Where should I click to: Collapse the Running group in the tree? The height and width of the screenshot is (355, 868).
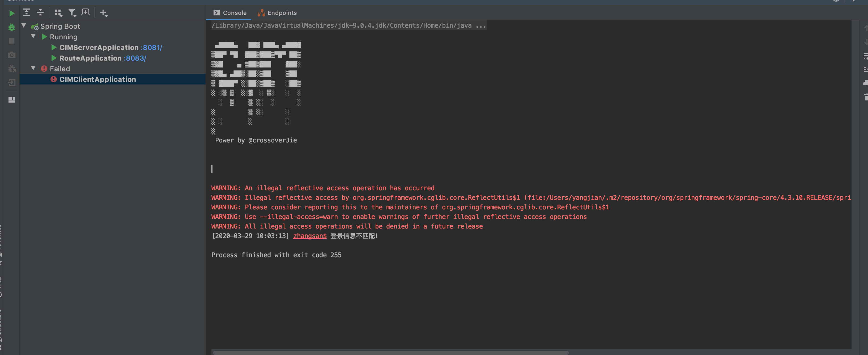33,37
